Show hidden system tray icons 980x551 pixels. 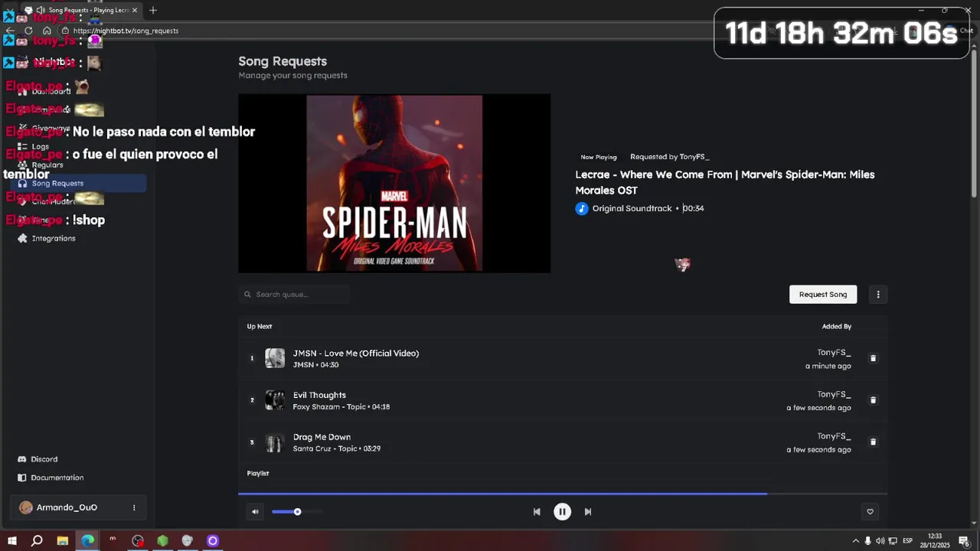pyautogui.click(x=855, y=541)
